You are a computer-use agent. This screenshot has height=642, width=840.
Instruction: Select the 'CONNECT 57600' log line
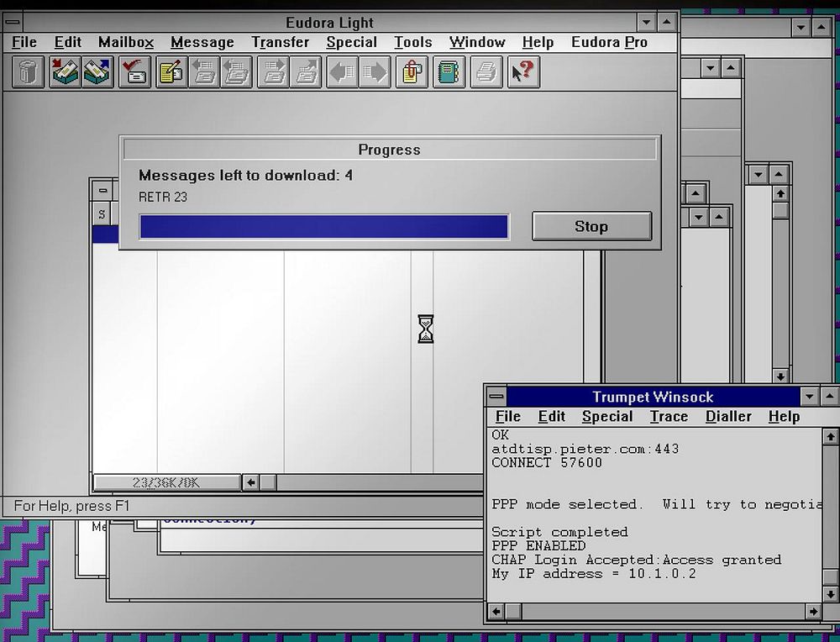(x=547, y=462)
